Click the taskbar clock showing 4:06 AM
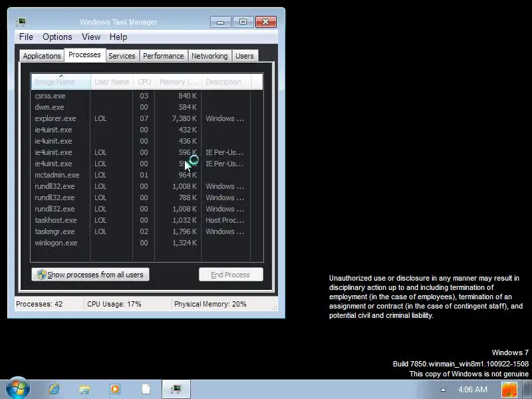 [473, 390]
